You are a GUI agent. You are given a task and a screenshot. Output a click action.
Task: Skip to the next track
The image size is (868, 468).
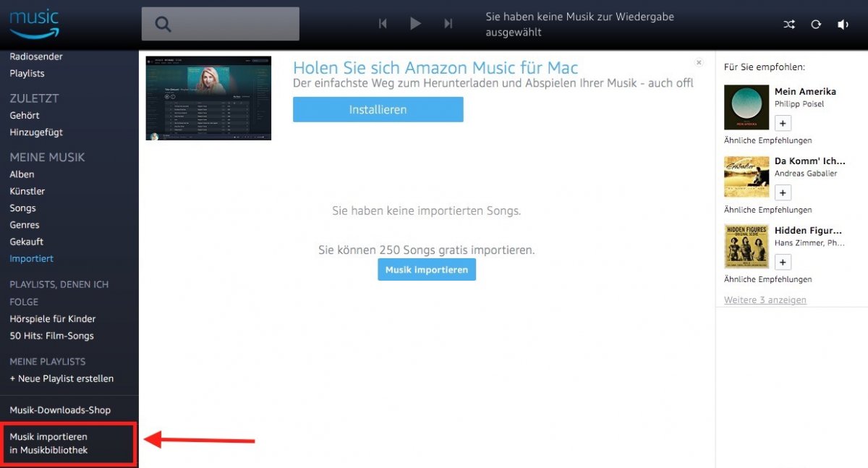coord(448,24)
